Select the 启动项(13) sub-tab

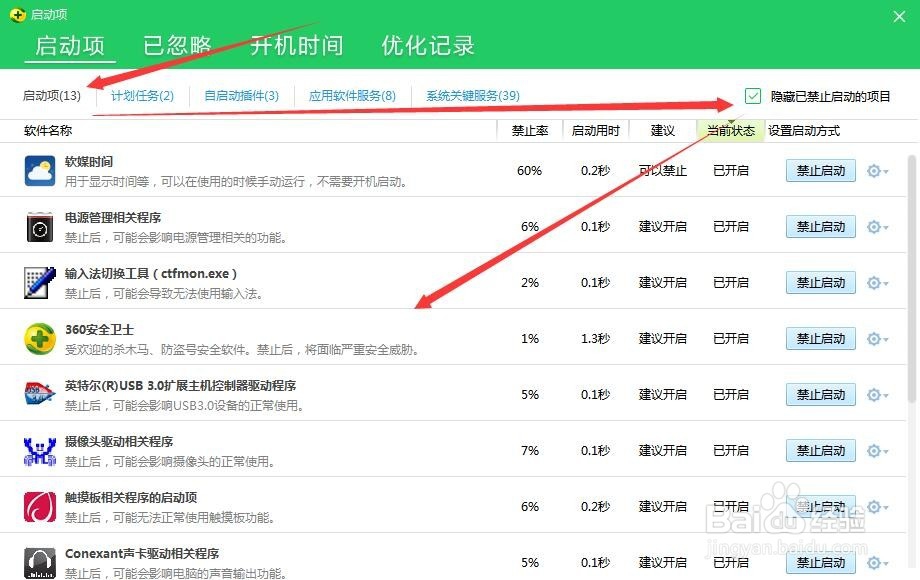click(x=52, y=96)
